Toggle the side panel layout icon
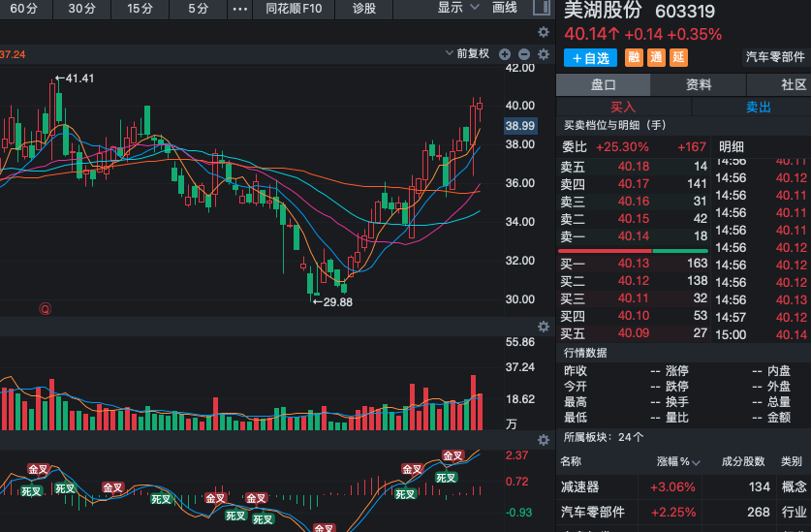 [x=541, y=7]
